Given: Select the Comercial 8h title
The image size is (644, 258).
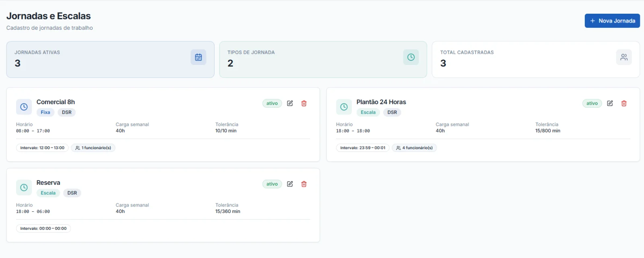Looking at the screenshot, I should coord(56,102).
